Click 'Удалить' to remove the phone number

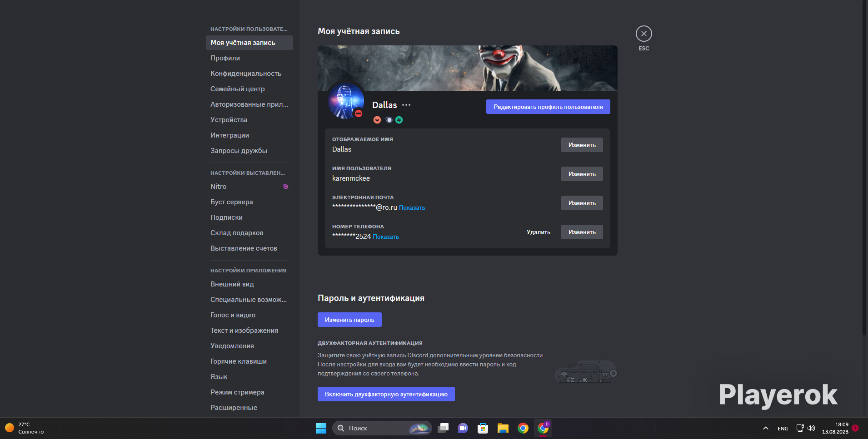tap(539, 232)
